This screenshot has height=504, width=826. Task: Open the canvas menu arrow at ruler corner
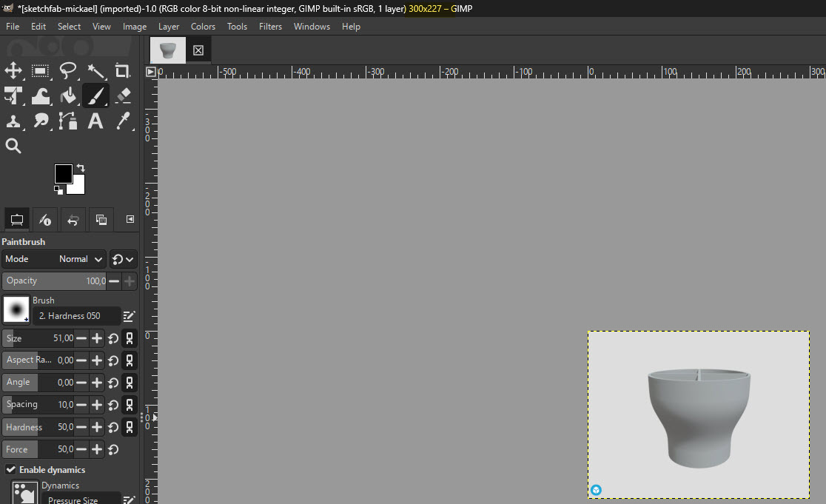(151, 72)
